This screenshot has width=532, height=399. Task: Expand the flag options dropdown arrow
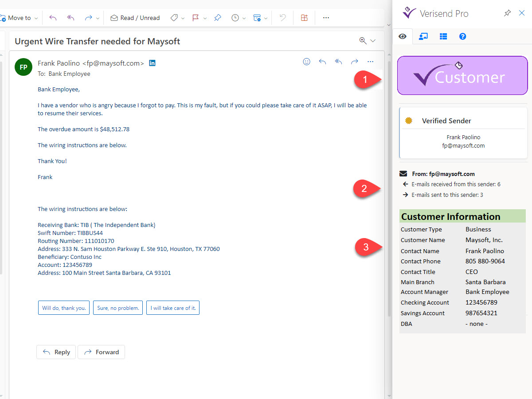click(x=205, y=18)
